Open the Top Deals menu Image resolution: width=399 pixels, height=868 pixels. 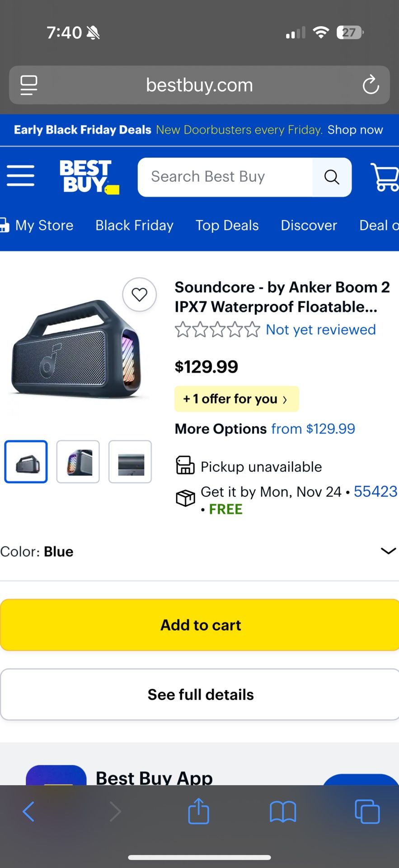click(x=227, y=225)
